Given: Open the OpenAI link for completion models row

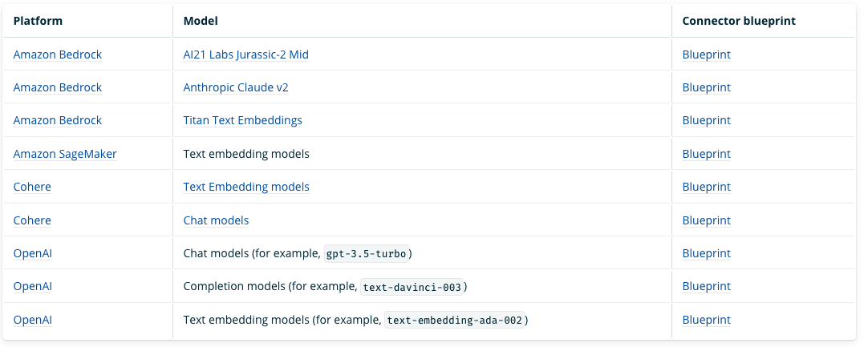Looking at the screenshot, I should tap(33, 286).
